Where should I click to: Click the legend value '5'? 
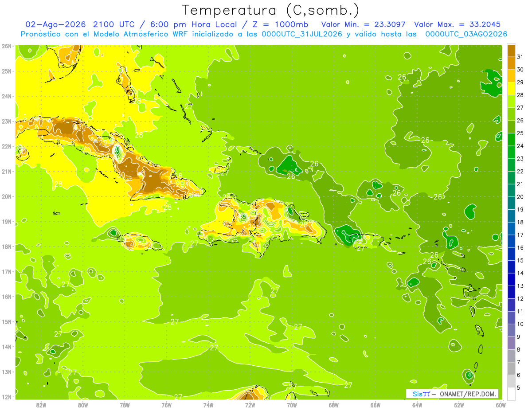[519, 388]
